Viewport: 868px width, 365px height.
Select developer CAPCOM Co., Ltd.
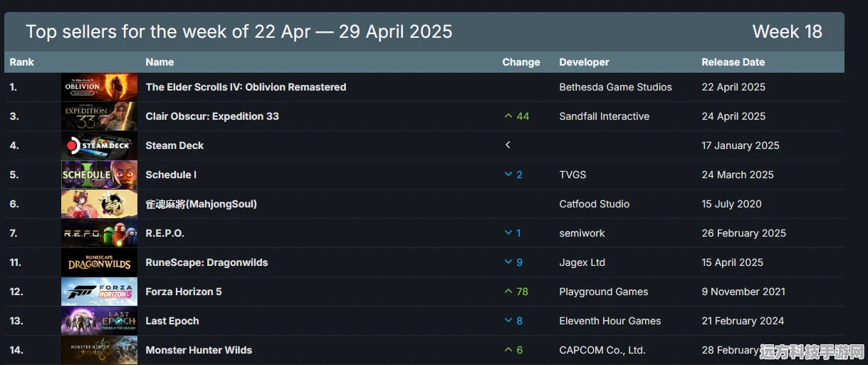tap(602, 350)
